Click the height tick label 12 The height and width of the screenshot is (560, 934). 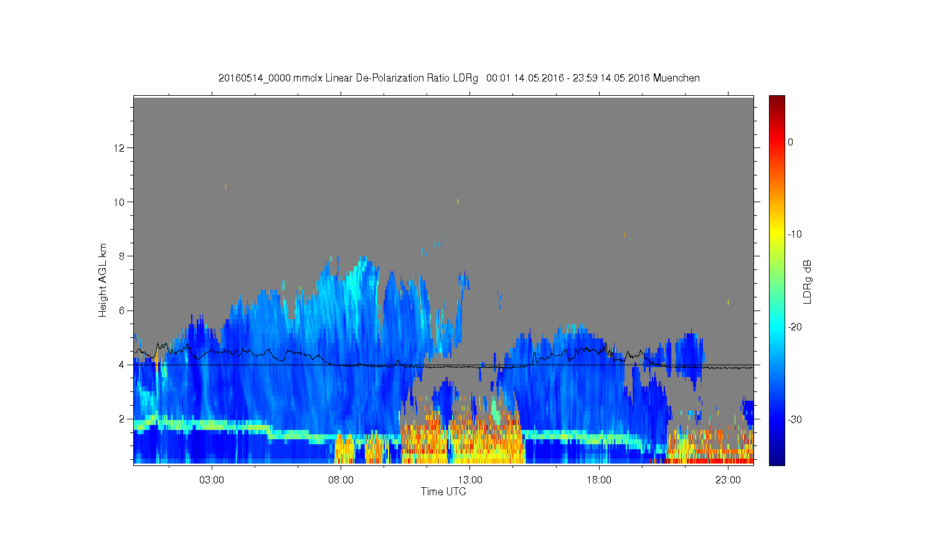click(x=120, y=148)
